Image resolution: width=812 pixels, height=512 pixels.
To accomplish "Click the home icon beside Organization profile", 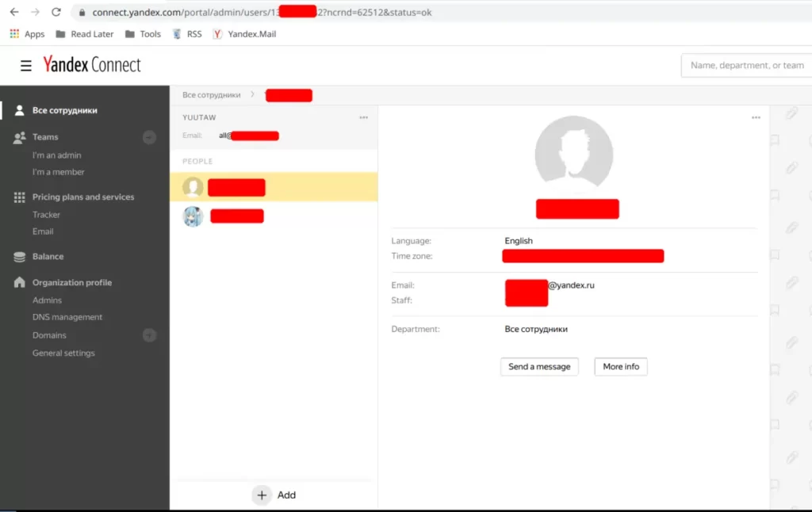I will click(20, 282).
